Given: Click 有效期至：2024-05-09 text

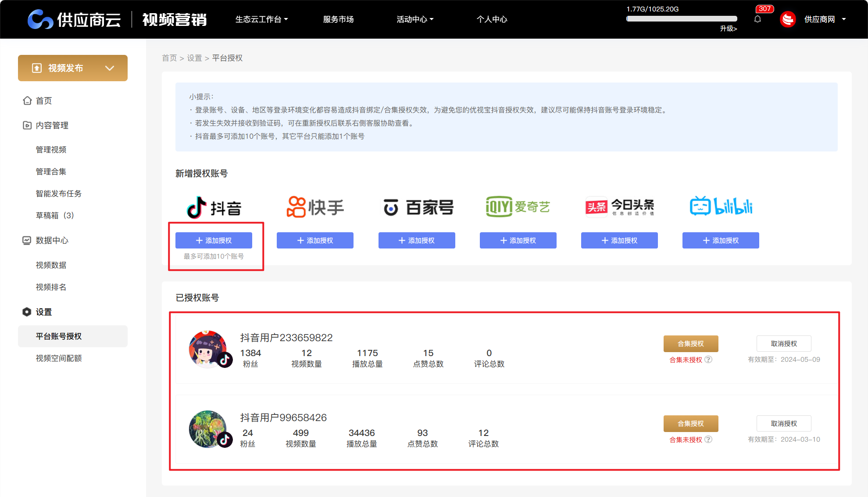Looking at the screenshot, I should click(x=784, y=360).
